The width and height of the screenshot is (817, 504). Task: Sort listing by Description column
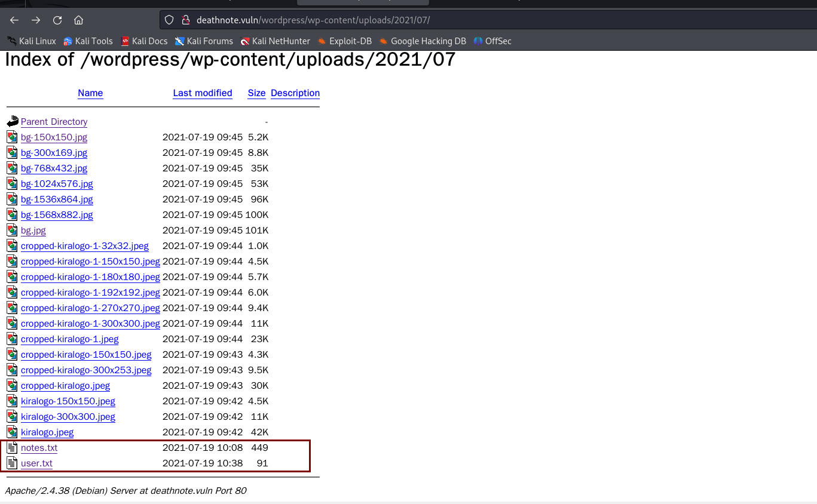pos(295,93)
